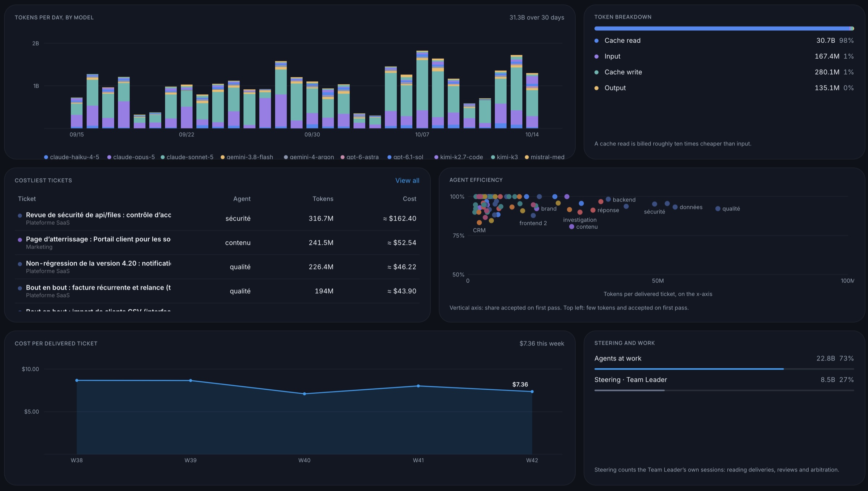The height and width of the screenshot is (491, 868).
Task: Open ticket Revue de sécurité de api/files
Action: point(217,219)
